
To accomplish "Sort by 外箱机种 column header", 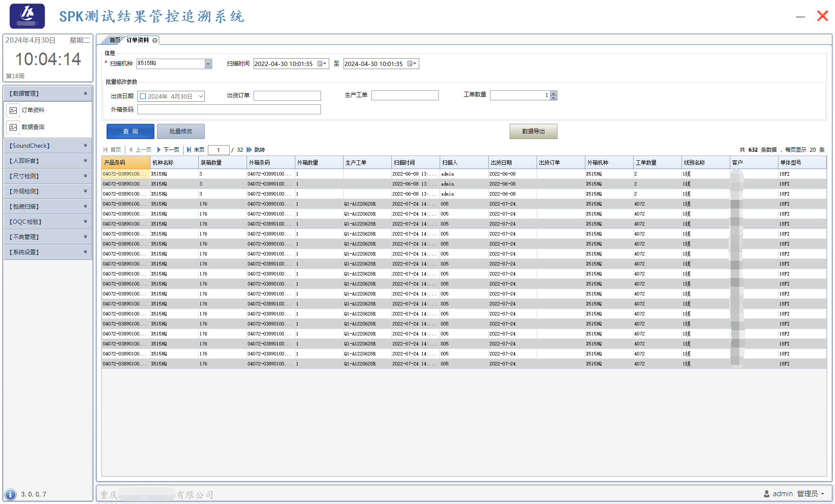I will tap(609, 162).
